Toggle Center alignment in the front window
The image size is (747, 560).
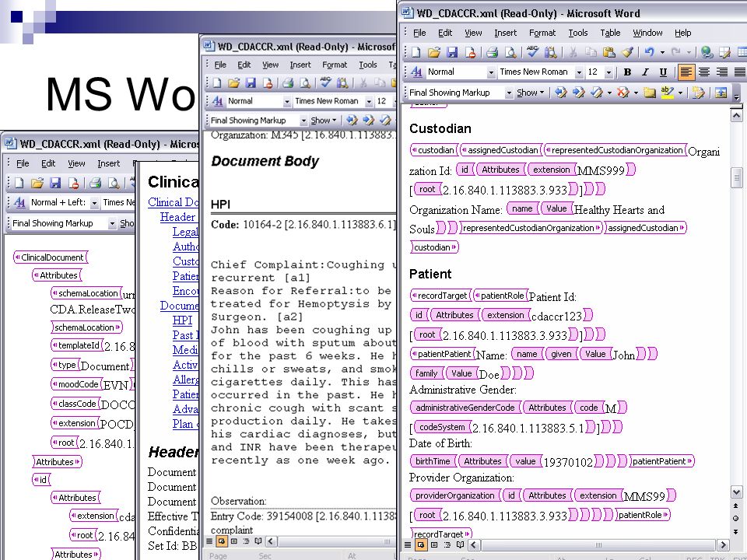tap(704, 72)
